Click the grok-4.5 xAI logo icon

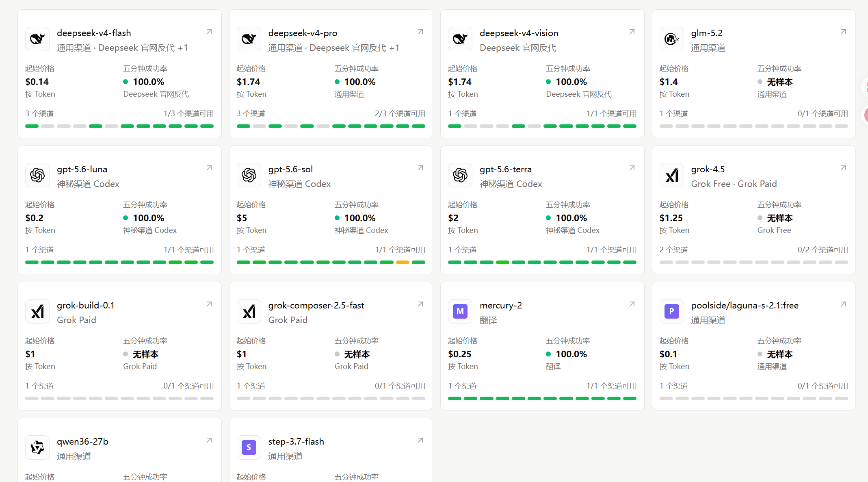tap(672, 175)
